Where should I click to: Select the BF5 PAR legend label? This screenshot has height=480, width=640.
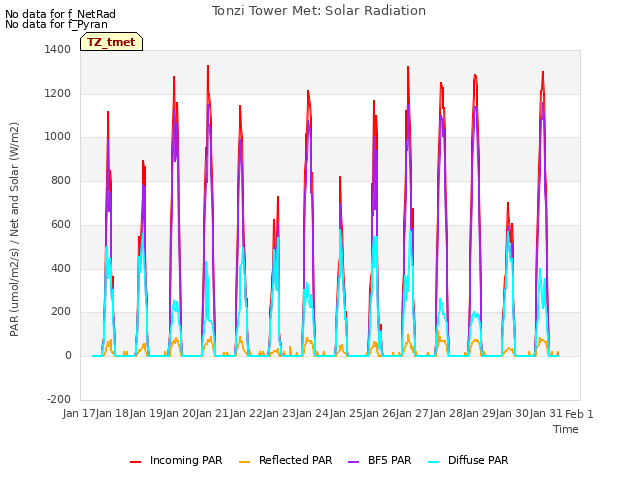pos(389,460)
